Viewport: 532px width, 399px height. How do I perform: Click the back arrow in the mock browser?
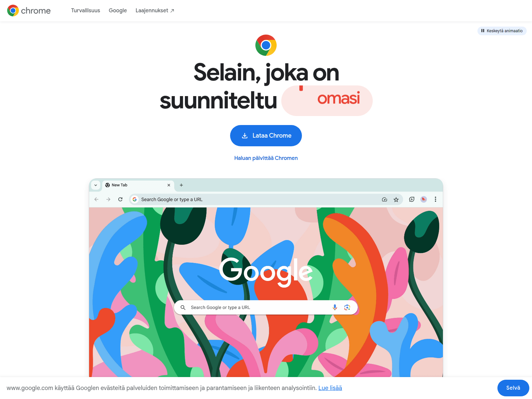(x=96, y=199)
